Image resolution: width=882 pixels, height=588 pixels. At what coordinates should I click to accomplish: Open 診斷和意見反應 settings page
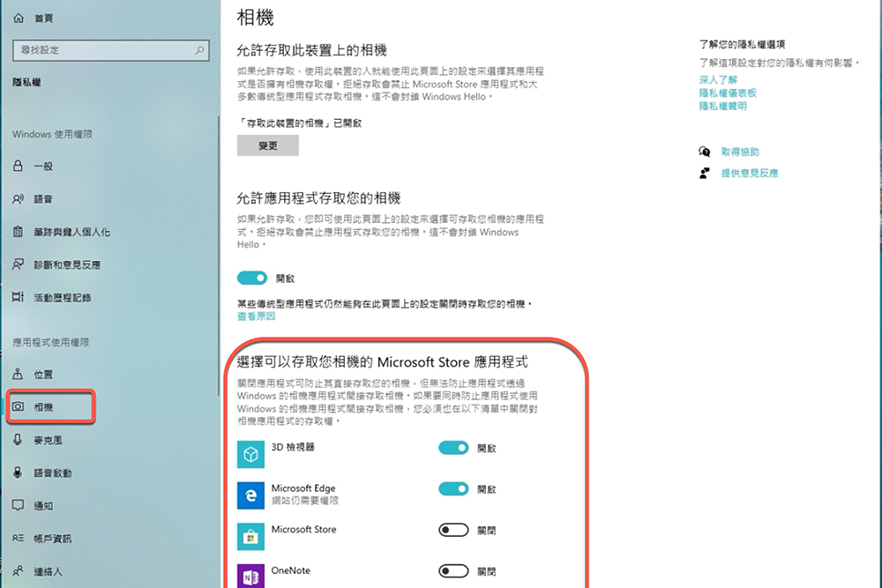click(x=17, y=264)
